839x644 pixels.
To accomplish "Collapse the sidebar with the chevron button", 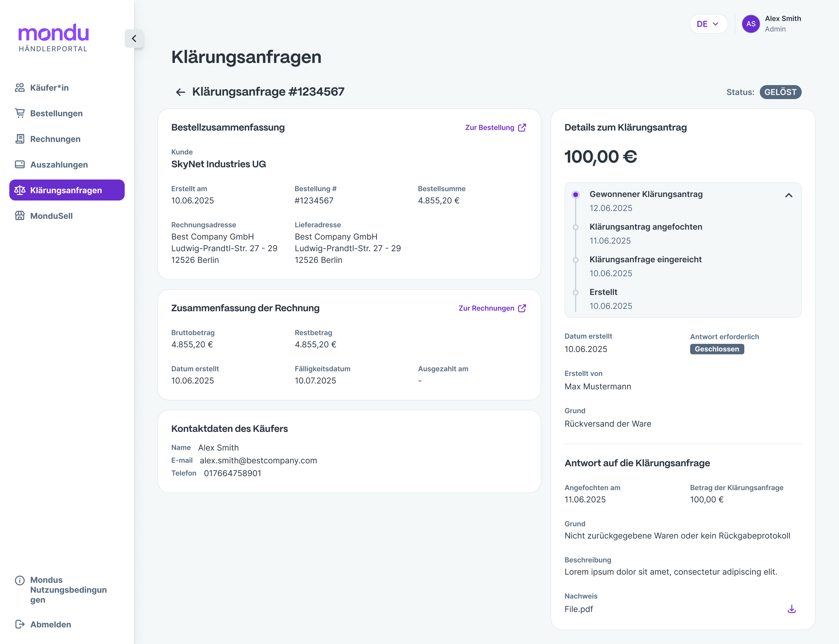I will pos(134,38).
